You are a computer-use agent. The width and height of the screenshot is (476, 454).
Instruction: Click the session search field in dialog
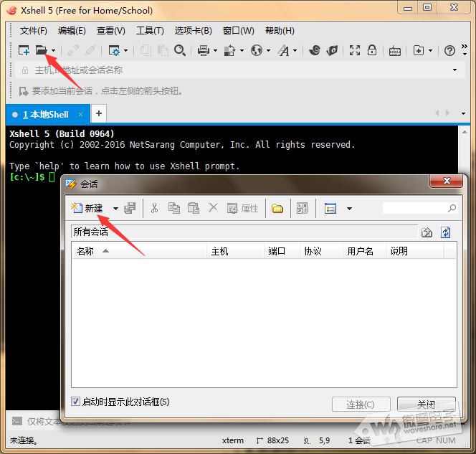(x=414, y=209)
